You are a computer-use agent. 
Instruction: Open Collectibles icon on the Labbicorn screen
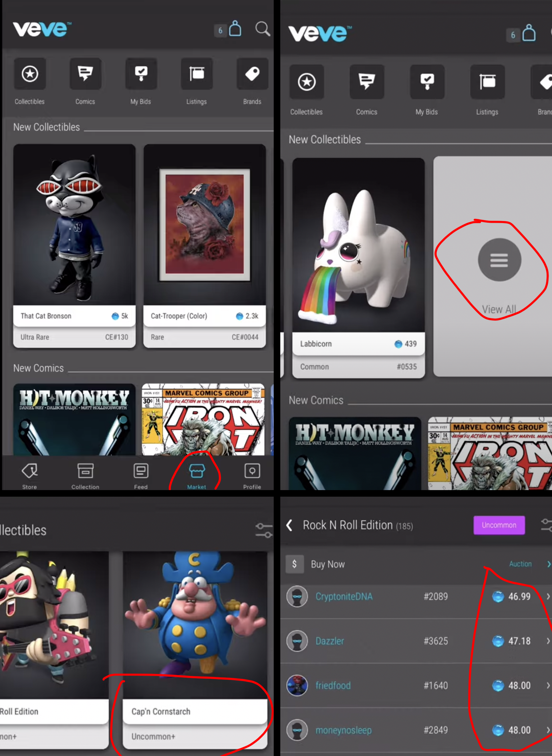(307, 82)
